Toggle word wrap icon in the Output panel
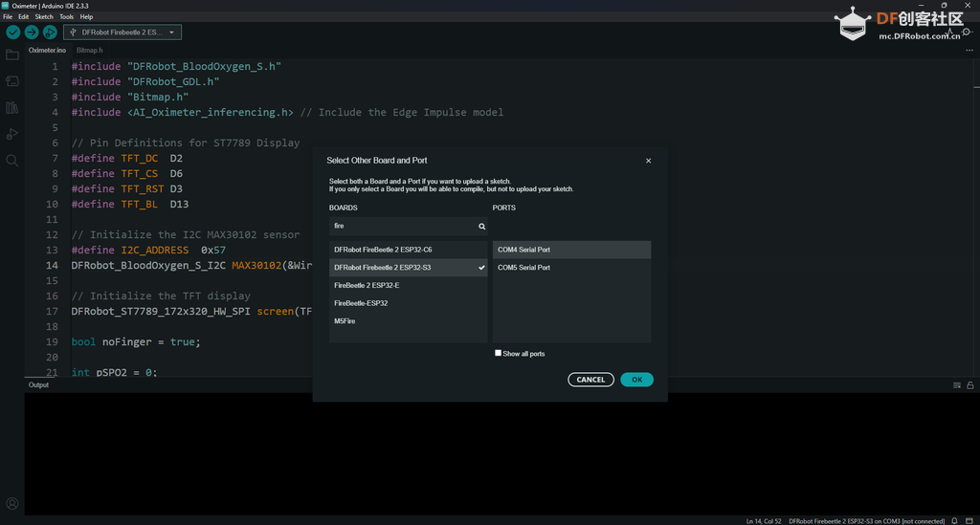This screenshot has height=525, width=980. [957, 385]
